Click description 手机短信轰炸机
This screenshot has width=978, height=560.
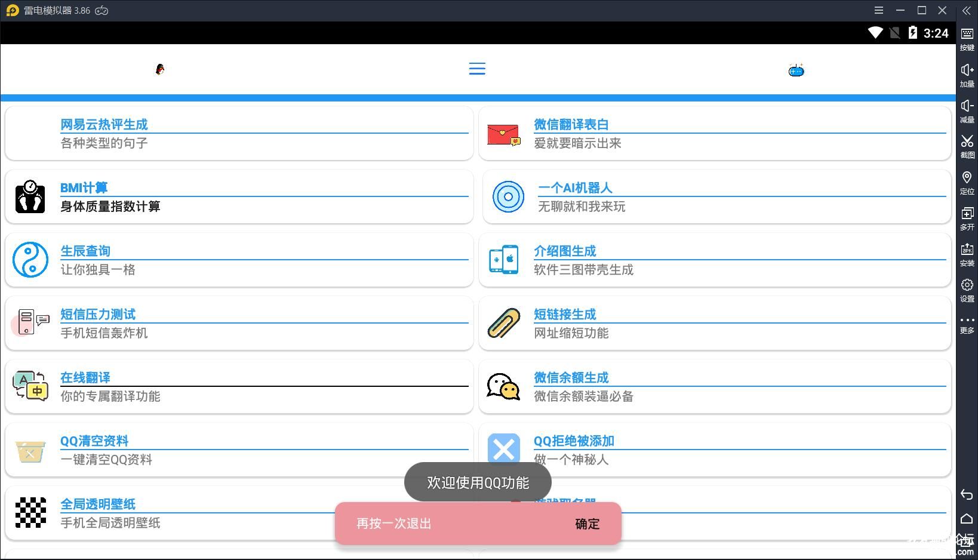pos(104,333)
